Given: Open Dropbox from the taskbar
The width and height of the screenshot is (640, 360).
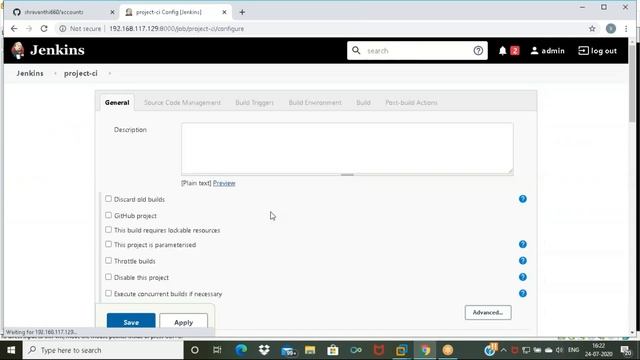Looking at the screenshot, I should coord(264,350).
